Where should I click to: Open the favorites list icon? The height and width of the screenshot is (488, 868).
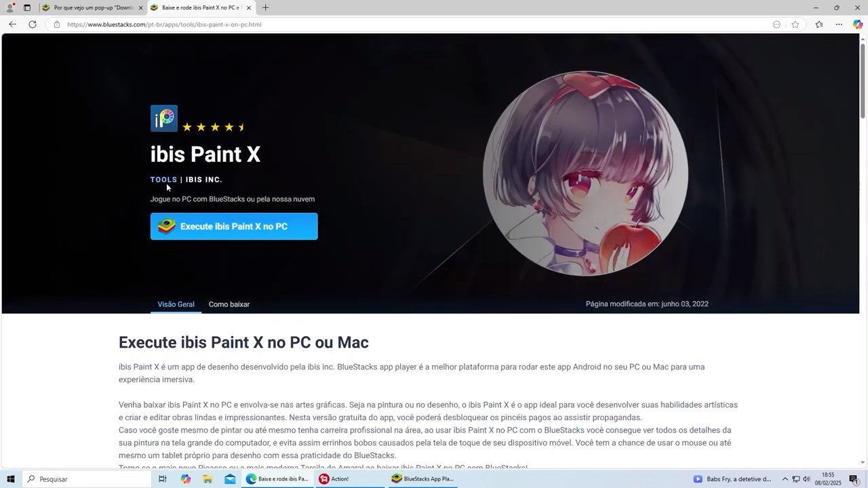[819, 24]
